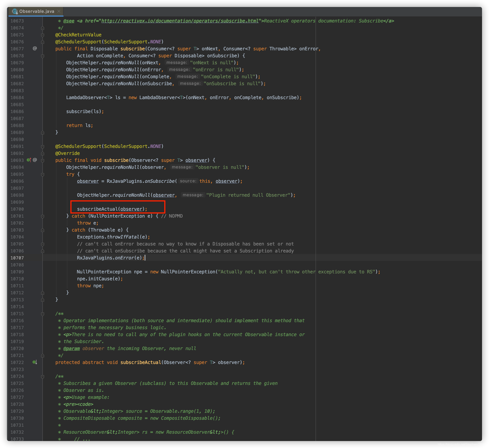Click line number 10700 in the gutter

pos(17,209)
